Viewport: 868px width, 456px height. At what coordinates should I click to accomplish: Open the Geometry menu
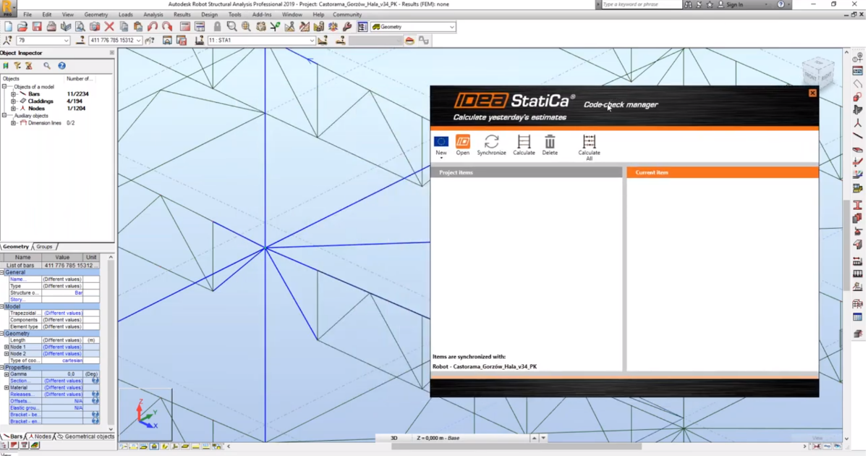(x=96, y=14)
